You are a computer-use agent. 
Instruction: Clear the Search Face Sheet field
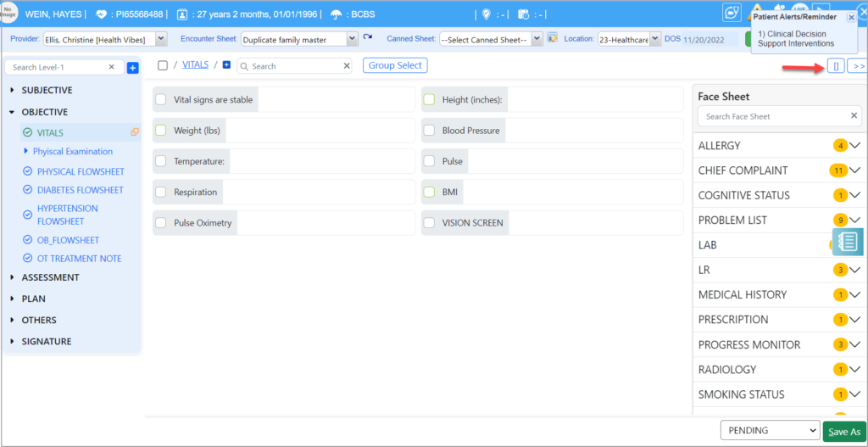[x=854, y=116]
